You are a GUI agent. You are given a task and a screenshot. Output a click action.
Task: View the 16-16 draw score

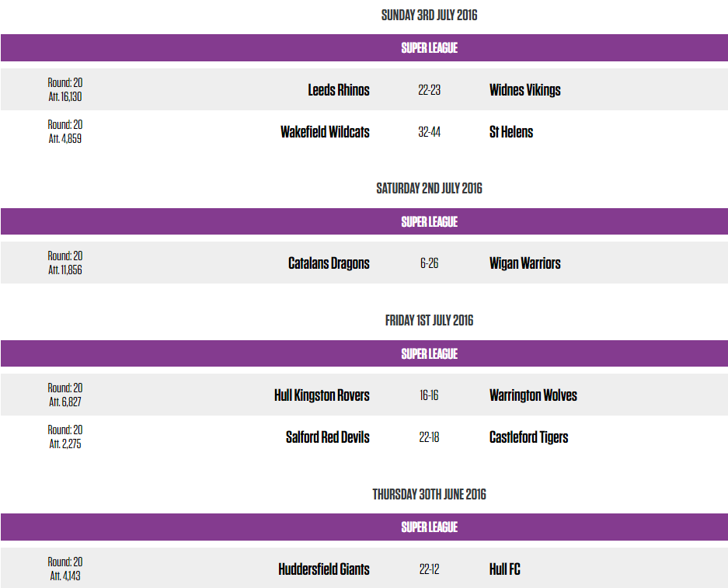coord(429,395)
